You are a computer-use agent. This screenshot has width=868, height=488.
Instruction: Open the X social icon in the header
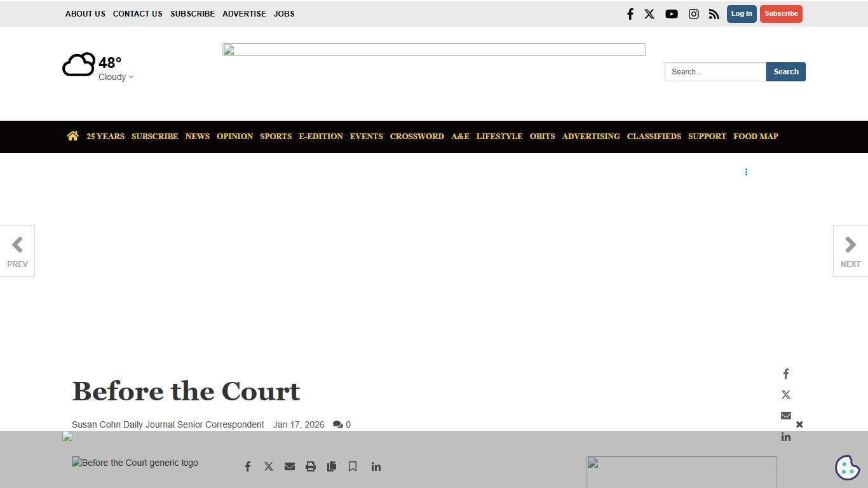click(x=649, y=13)
